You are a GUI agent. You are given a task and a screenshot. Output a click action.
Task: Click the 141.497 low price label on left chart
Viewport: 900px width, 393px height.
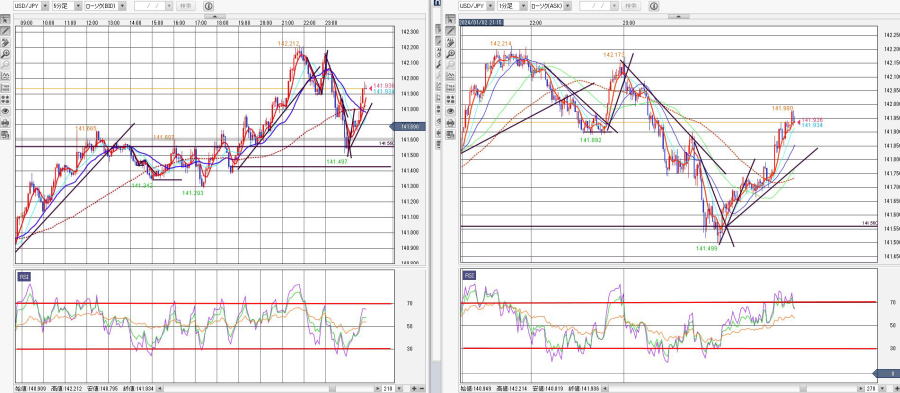coord(337,162)
